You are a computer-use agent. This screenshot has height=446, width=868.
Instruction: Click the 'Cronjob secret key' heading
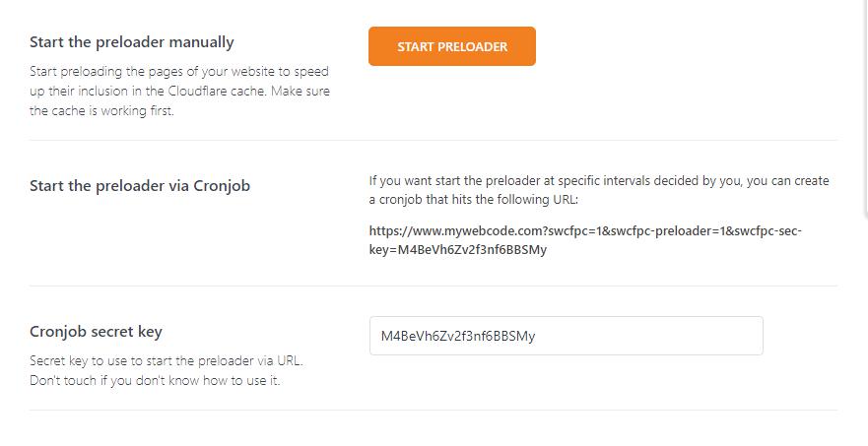coord(96,332)
